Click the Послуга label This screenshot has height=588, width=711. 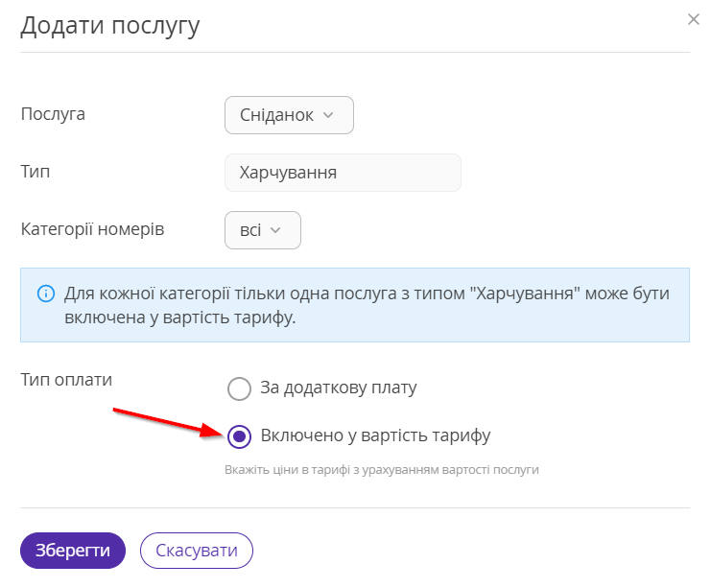coord(53,114)
